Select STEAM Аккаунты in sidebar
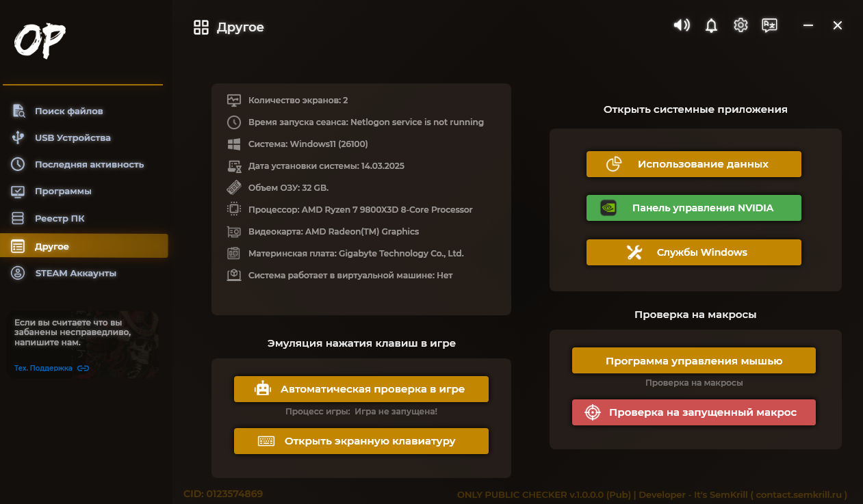The height and width of the screenshot is (504, 863). 75,274
